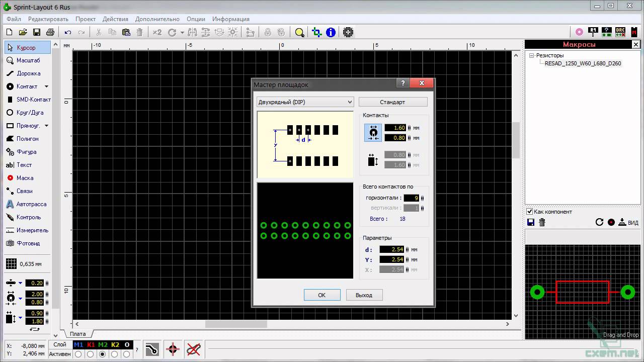Click the layer help question mark
Viewport: 644px width, 362px height.
pyautogui.click(x=137, y=350)
